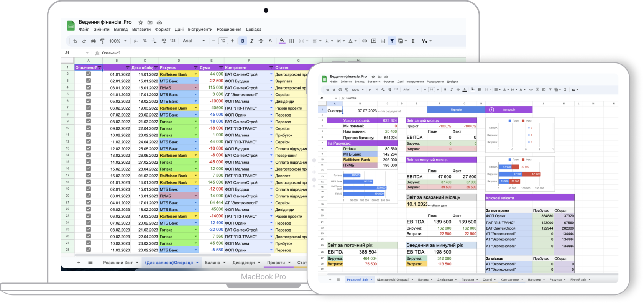Click undo in the tablet window toolbar
Viewport: 644px width, 304px height.
(x=328, y=90)
